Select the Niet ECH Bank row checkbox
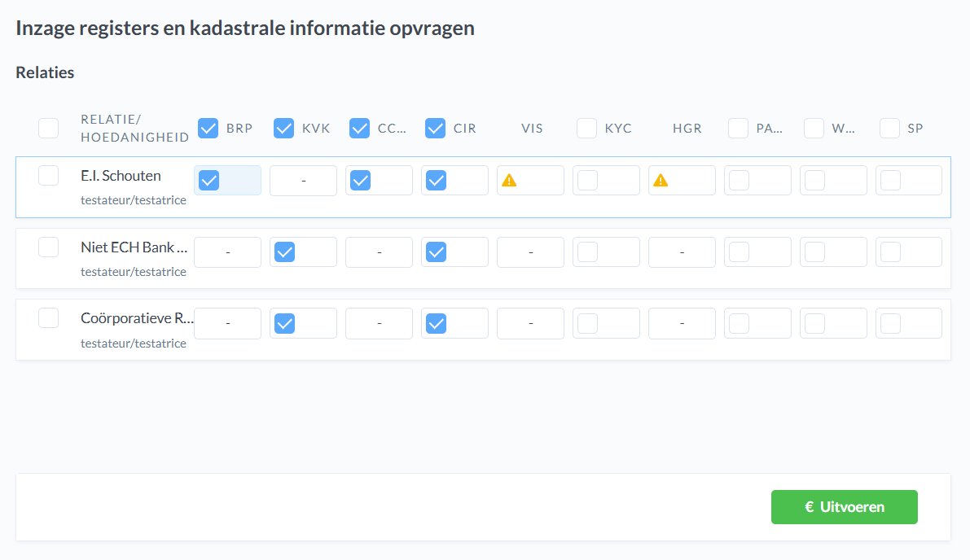This screenshot has width=970, height=560. [x=49, y=247]
